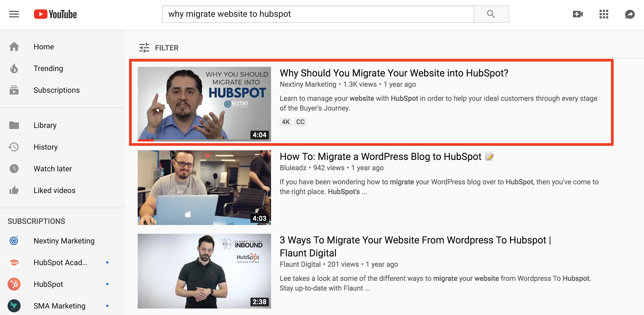644x315 pixels.
Task: Play the Flaunt Digital 2:38 video thumbnail
Action: 204,271
